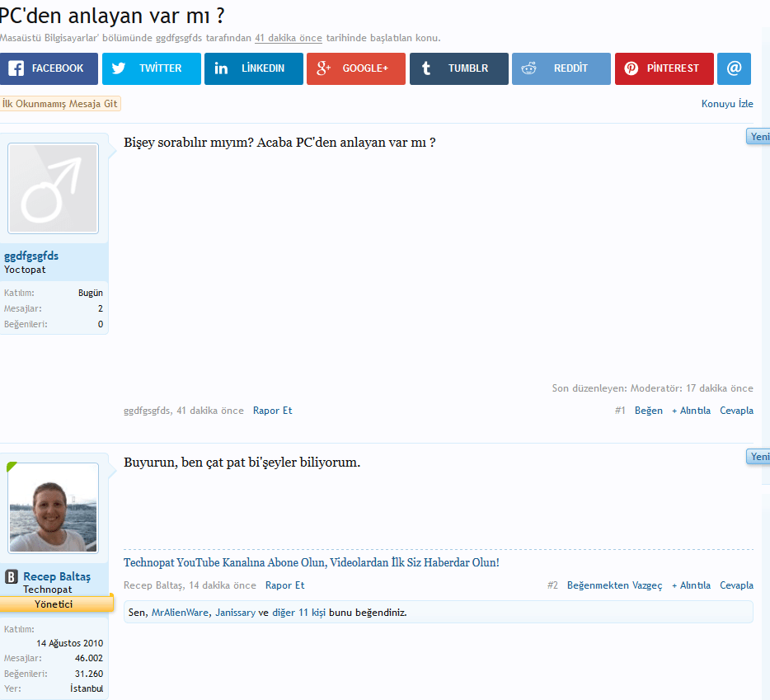Open the '41 dakika önce' date link in header
770x700 pixels.
click(x=289, y=38)
